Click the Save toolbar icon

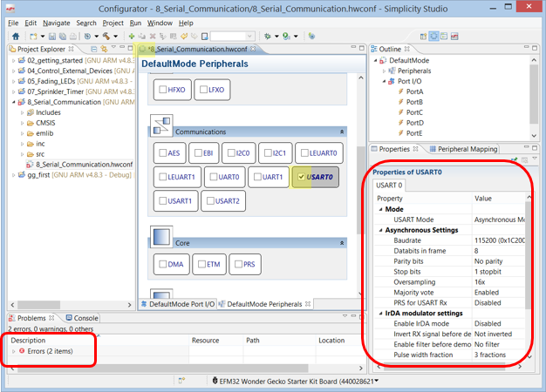click(x=52, y=37)
